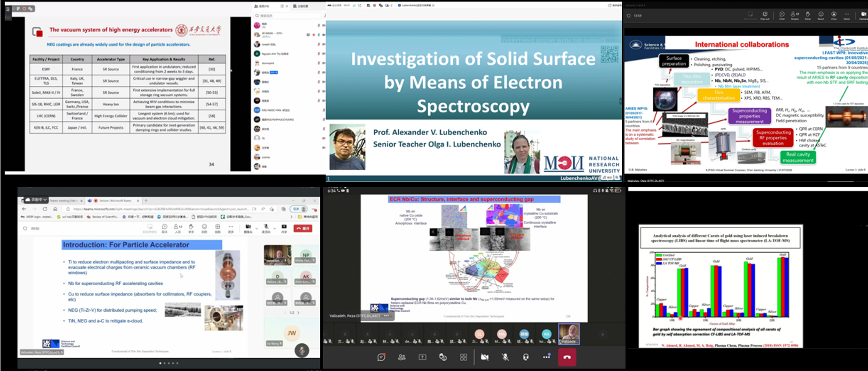Raise hand in dark Teams toolbar
868x371 pixels.
tap(808, 15)
